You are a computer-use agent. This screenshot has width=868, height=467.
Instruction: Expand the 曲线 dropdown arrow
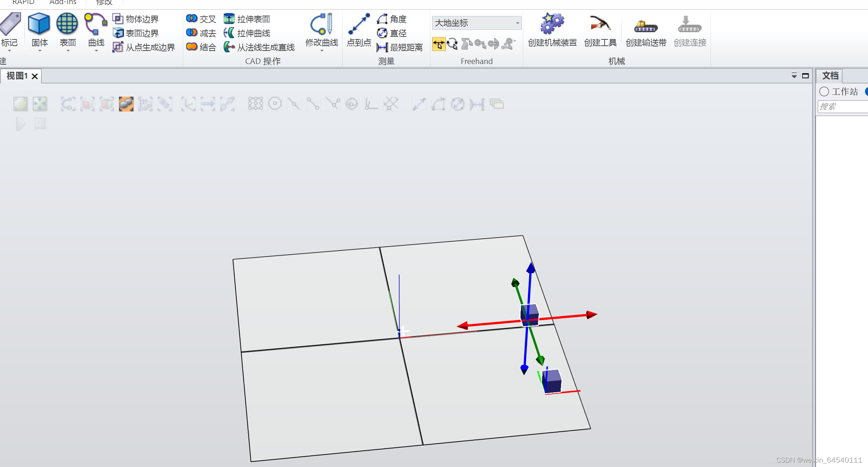pyautogui.click(x=96, y=51)
